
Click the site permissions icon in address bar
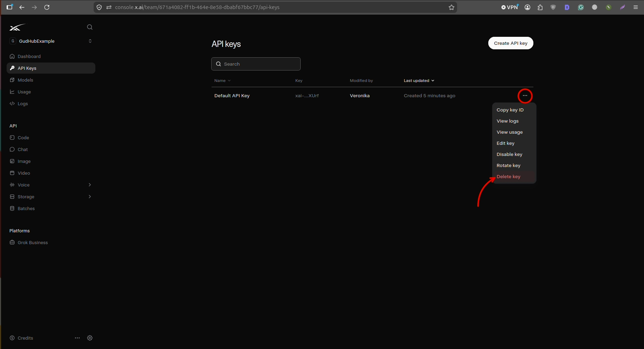coord(109,7)
